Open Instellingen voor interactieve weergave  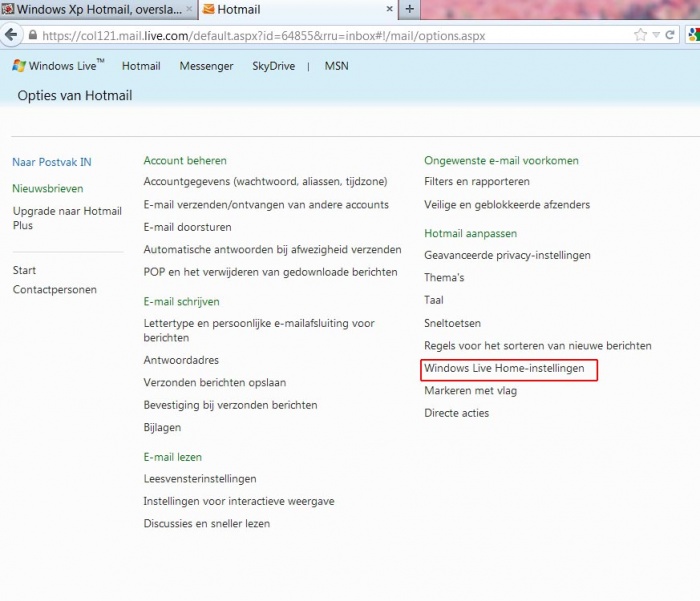pos(239,501)
